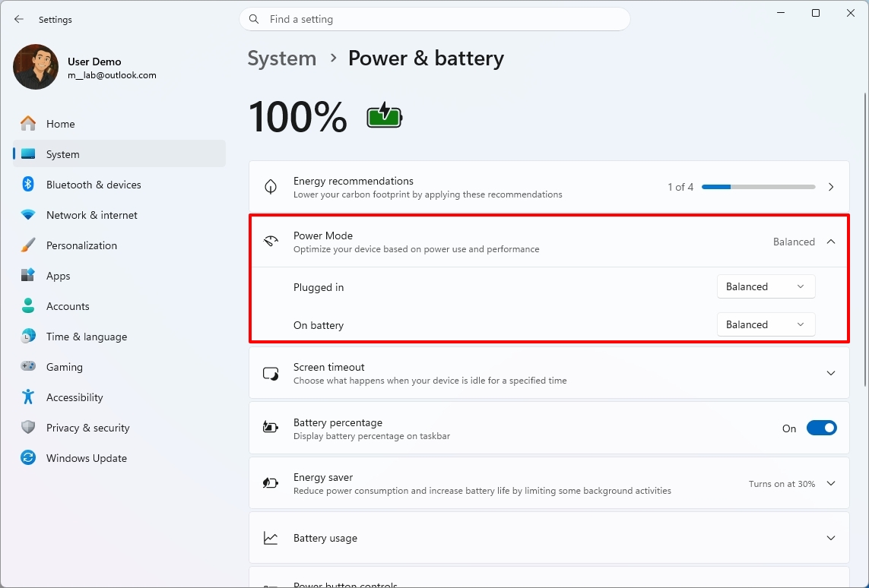The height and width of the screenshot is (588, 869).
Task: Open the On battery Balanced dropdown
Action: pyautogui.click(x=766, y=324)
